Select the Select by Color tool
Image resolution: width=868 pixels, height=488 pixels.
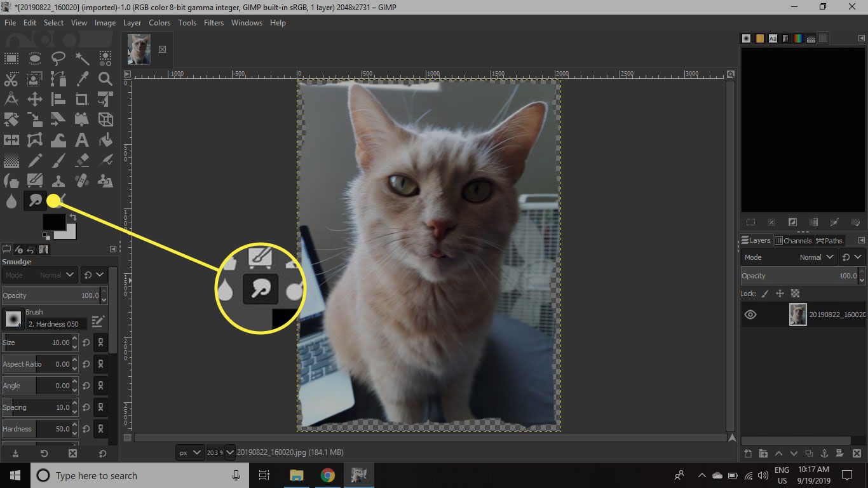click(x=105, y=59)
